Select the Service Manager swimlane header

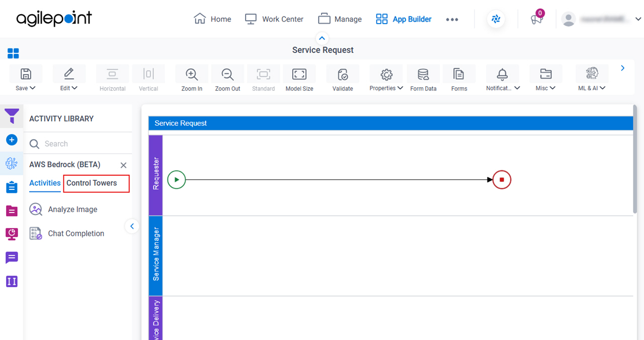point(156,255)
